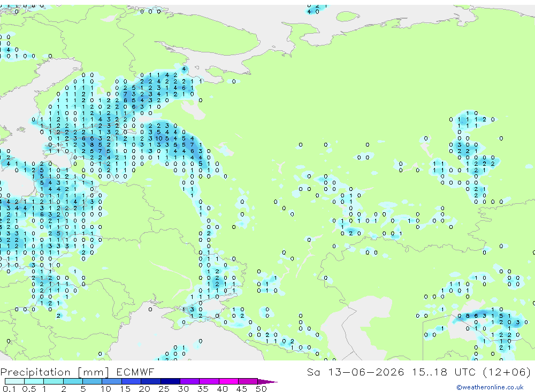535x392 pixels.
Task: Click the '(12+06)' forecast offset text
Action: click(x=507, y=372)
